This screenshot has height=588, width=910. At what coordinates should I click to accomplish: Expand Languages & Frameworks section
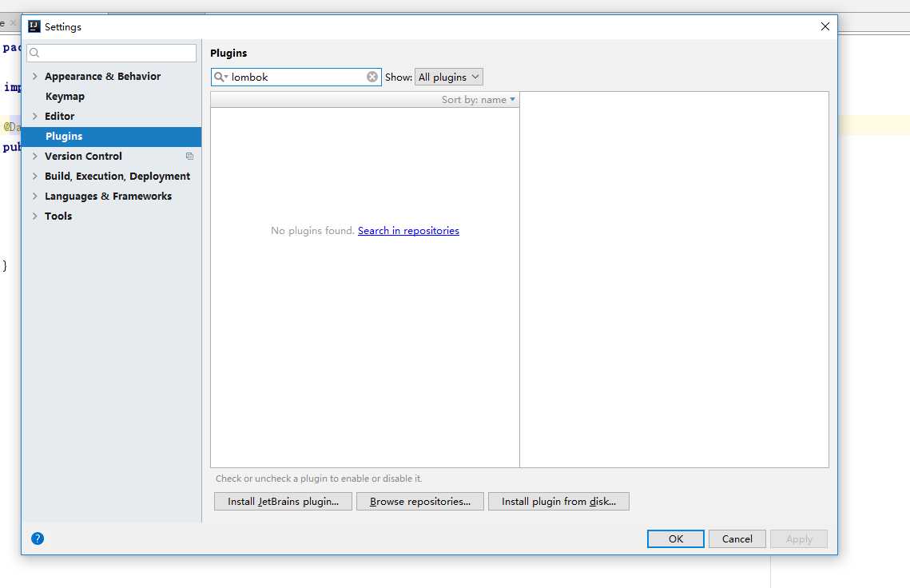35,197
